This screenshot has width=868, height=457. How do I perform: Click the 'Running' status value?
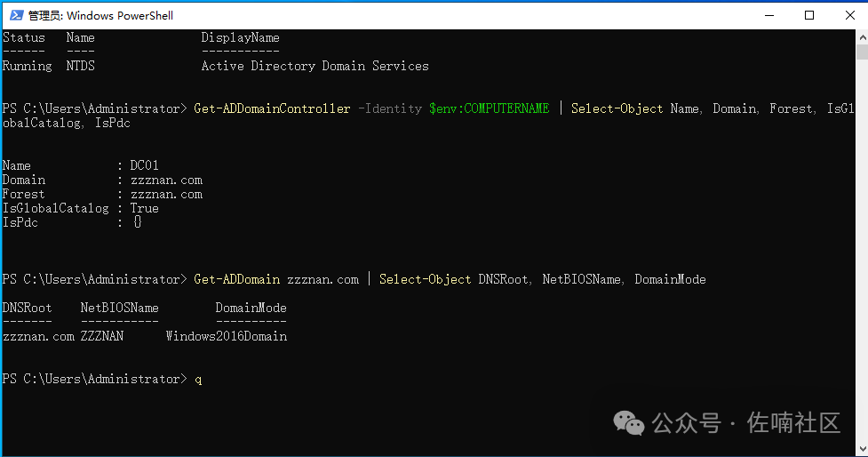coord(28,67)
